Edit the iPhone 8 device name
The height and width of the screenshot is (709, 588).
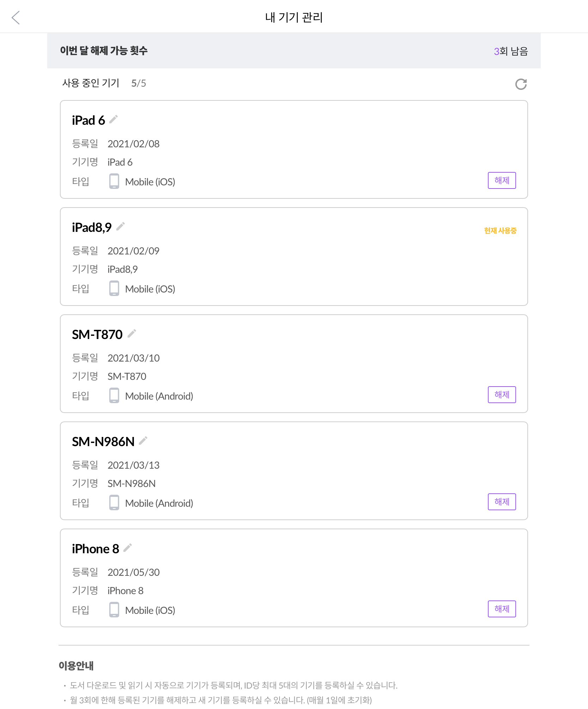[128, 548]
